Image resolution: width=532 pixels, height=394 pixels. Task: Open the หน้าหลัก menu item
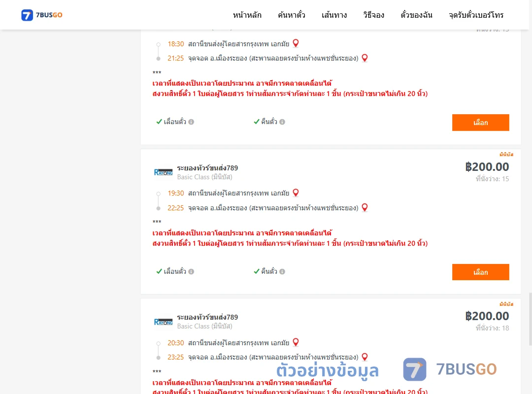coord(247,15)
